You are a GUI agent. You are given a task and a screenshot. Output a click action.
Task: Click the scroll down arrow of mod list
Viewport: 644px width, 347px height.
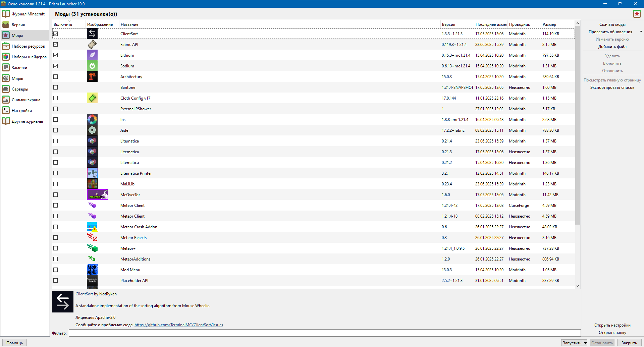578,286
